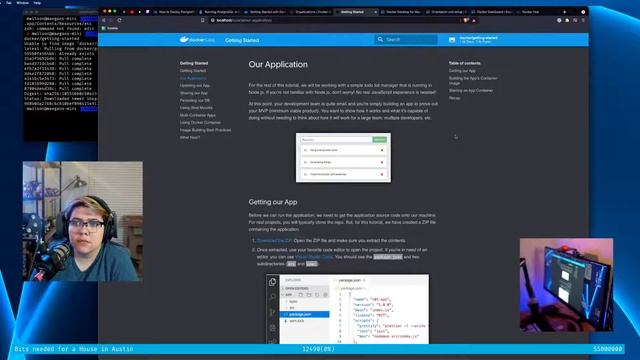
Task: Go back with the browser back arrow
Action: [x=104, y=20]
